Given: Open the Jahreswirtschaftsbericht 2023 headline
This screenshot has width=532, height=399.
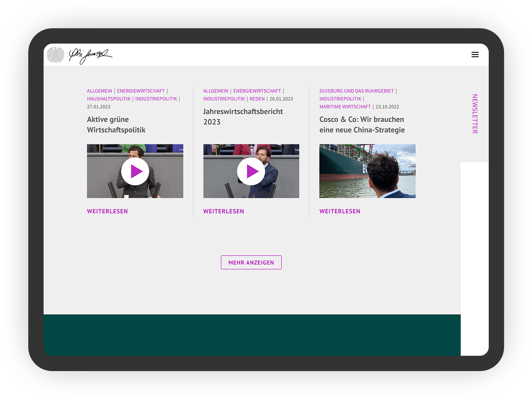Looking at the screenshot, I should tap(243, 117).
